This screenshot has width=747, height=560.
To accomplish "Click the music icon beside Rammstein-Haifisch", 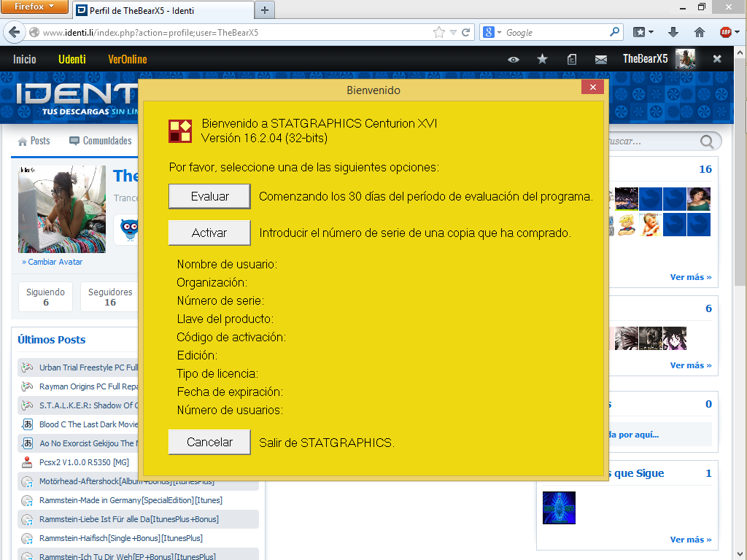I will pyautogui.click(x=27, y=539).
